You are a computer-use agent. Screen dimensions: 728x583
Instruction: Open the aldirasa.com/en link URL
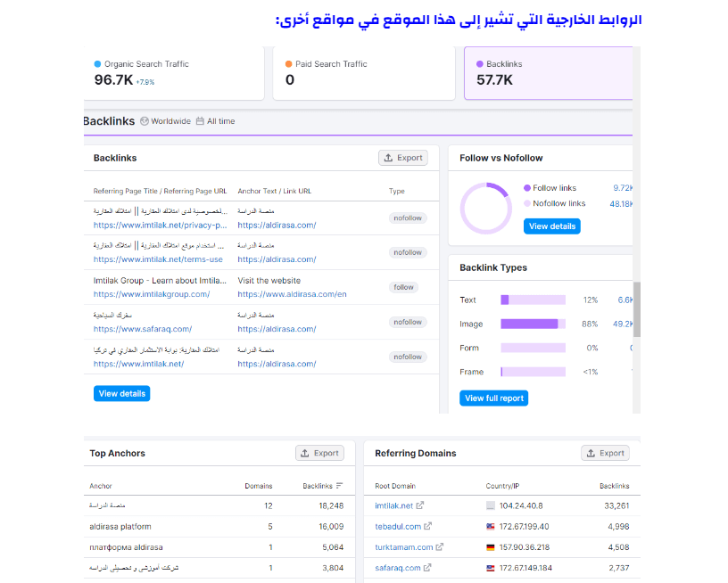tap(292, 294)
